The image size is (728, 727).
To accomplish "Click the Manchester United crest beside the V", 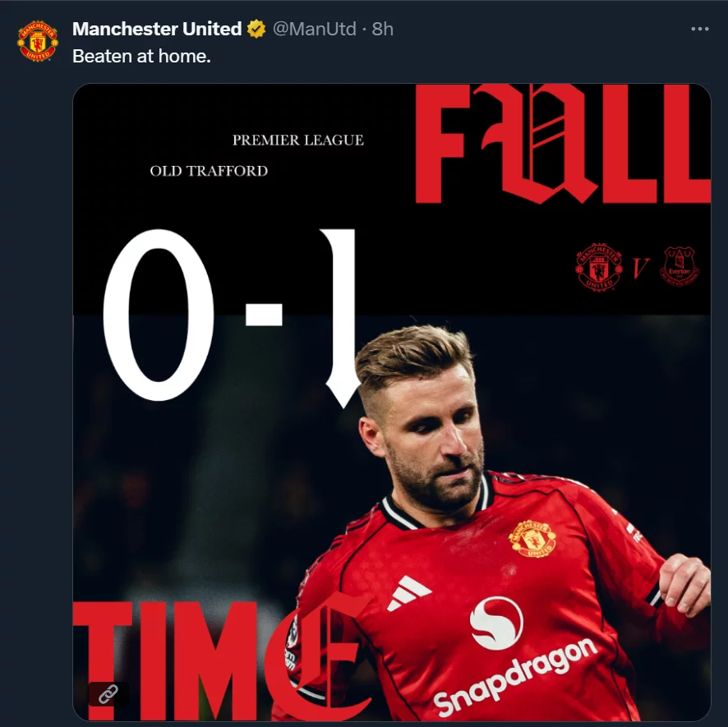I will (598, 267).
